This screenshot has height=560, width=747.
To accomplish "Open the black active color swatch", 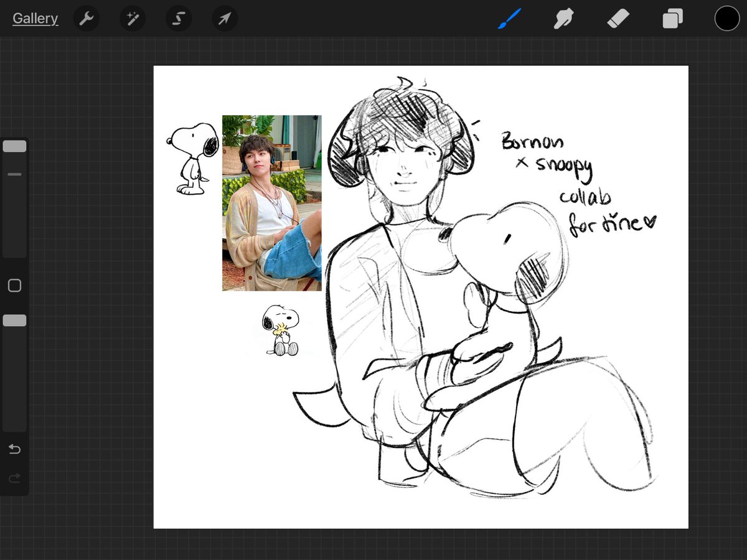I will pos(726,19).
